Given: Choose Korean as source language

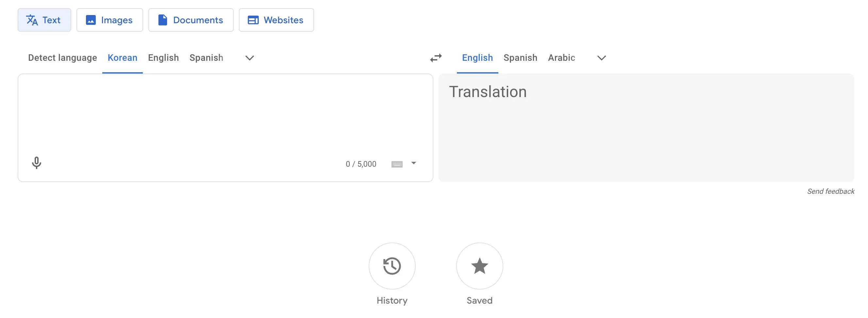Looking at the screenshot, I should (x=122, y=58).
